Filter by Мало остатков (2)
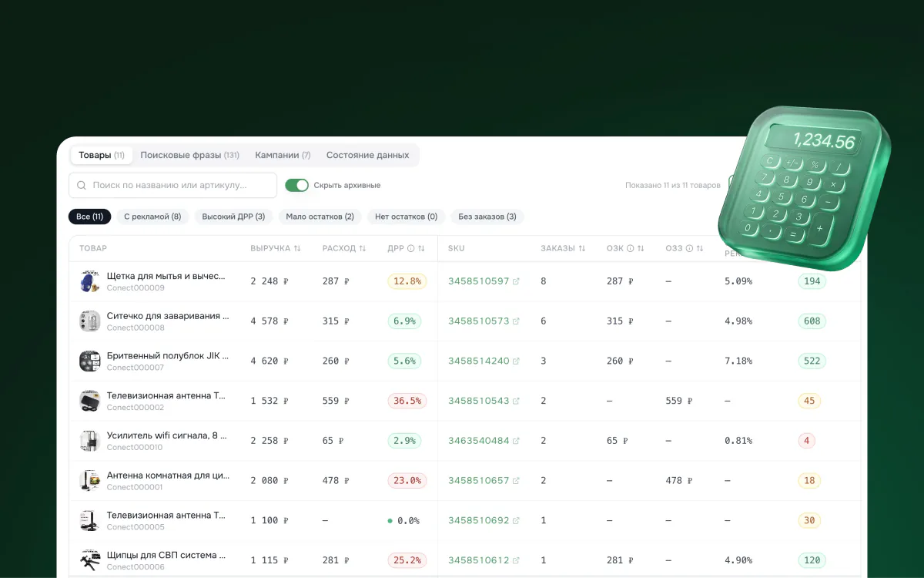The height and width of the screenshot is (578, 924). [x=320, y=217]
